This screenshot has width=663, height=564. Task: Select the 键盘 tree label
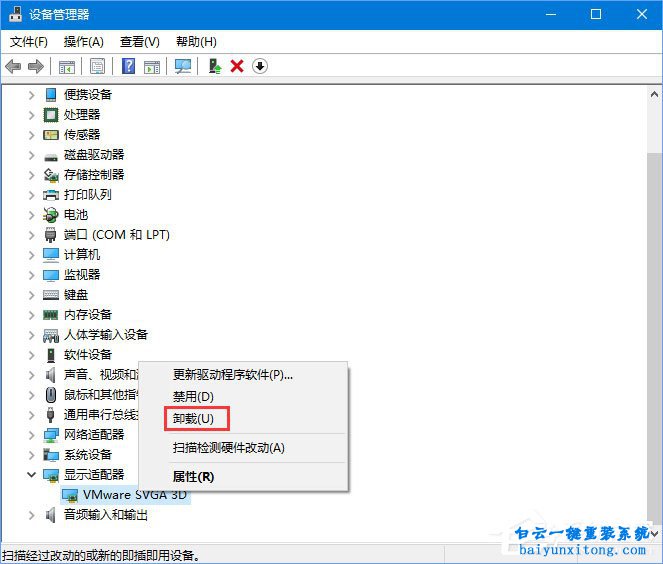[76, 295]
